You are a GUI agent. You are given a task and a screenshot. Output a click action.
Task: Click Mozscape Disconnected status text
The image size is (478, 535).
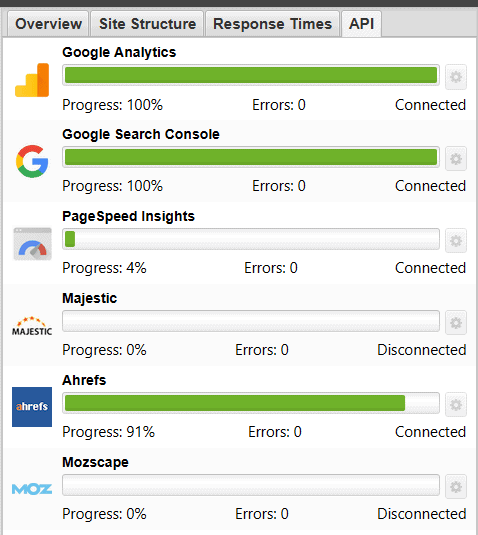[422, 514]
